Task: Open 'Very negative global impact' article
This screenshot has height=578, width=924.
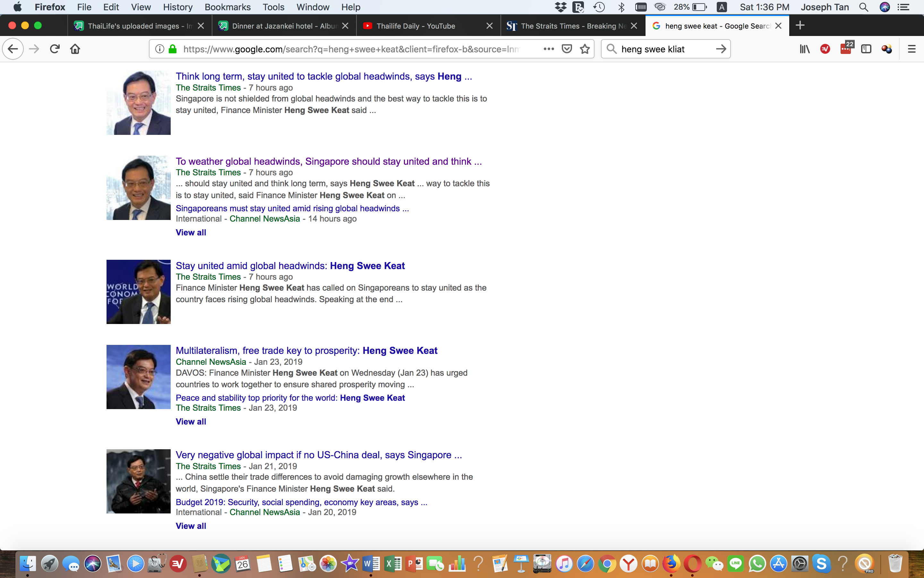Action: [x=319, y=455]
